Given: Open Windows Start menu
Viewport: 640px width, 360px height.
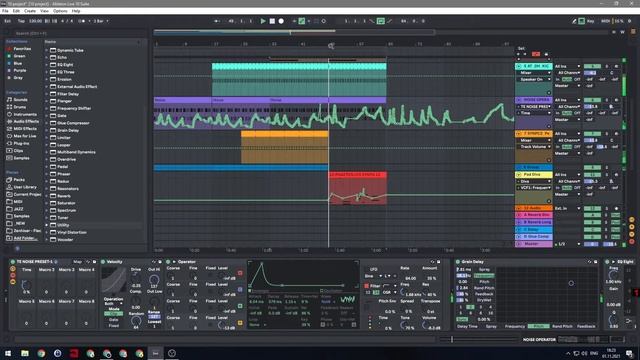Looking at the screenshot, I should (8, 353).
